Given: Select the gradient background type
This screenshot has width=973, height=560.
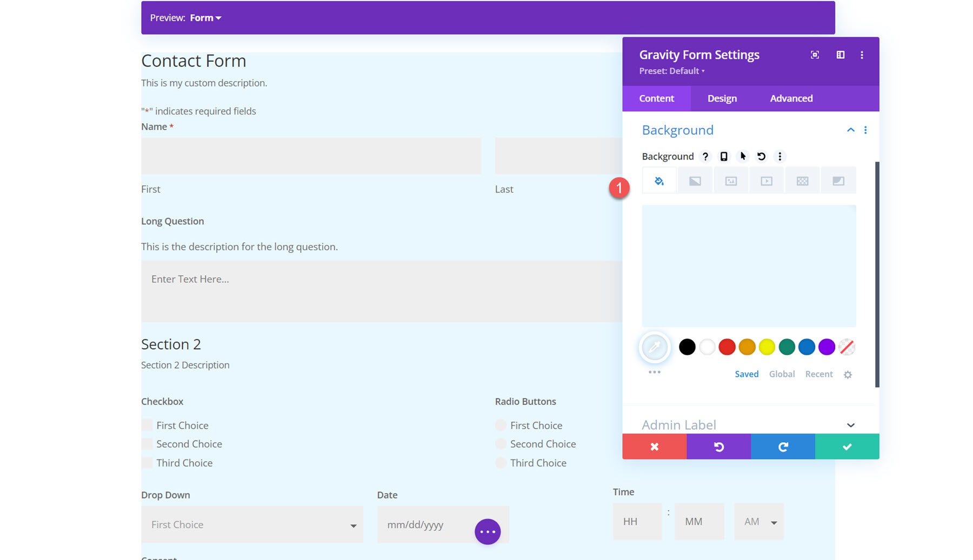Looking at the screenshot, I should (695, 180).
